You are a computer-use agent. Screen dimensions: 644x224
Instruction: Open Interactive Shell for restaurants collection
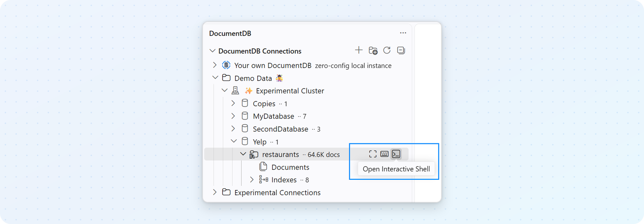[x=396, y=154]
